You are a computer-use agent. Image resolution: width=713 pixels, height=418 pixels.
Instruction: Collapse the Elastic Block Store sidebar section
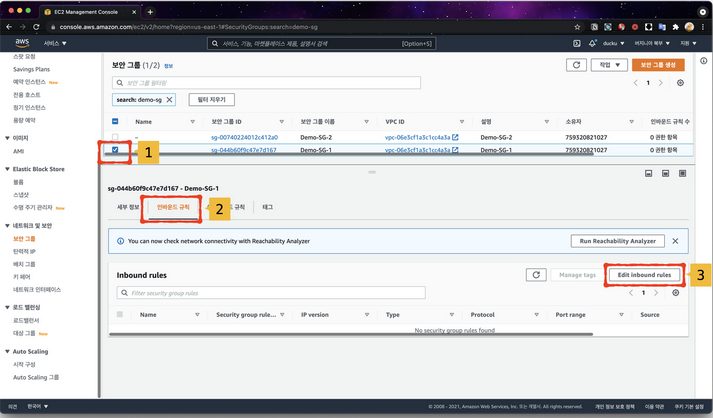(7, 169)
